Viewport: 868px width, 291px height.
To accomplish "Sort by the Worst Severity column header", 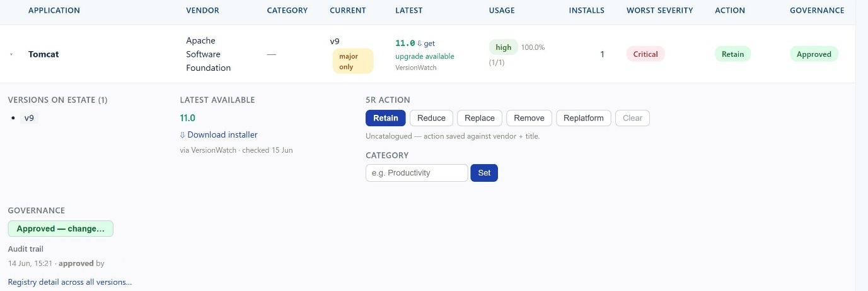I will [x=660, y=10].
